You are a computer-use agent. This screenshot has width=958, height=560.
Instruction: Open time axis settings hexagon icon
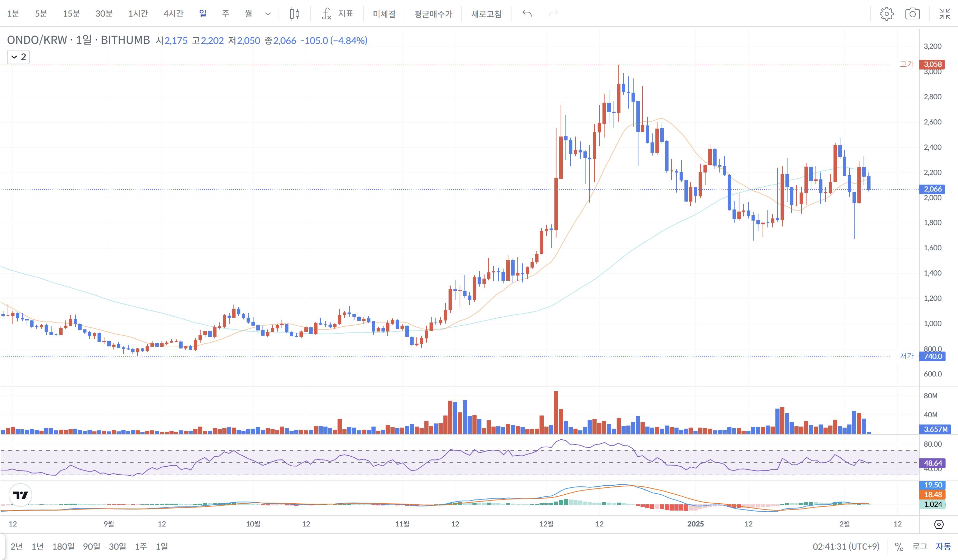click(x=939, y=524)
